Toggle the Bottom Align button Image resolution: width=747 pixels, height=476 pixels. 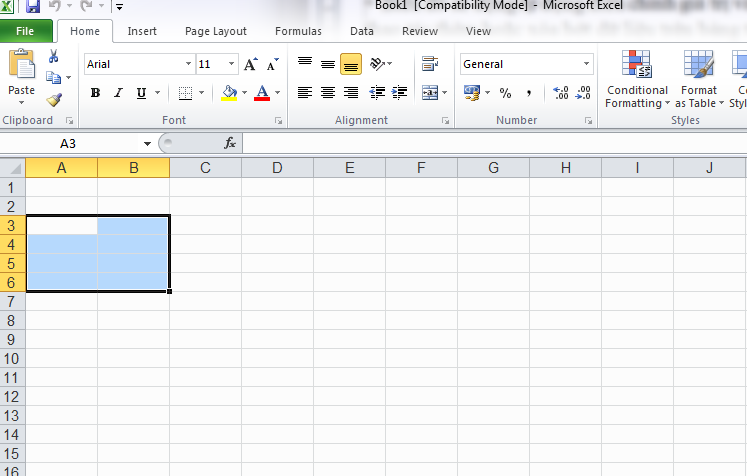(x=350, y=64)
